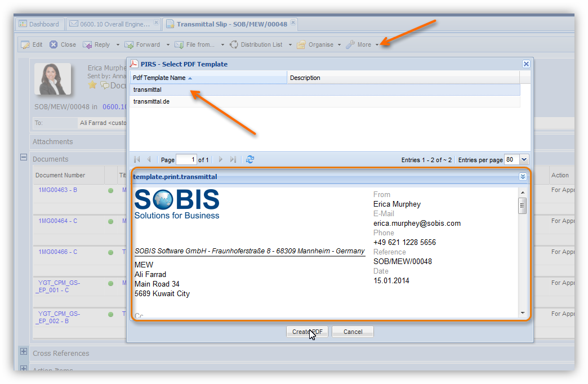588x384 pixels.
Task: Open the Entries per page dropdown
Action: click(x=524, y=160)
